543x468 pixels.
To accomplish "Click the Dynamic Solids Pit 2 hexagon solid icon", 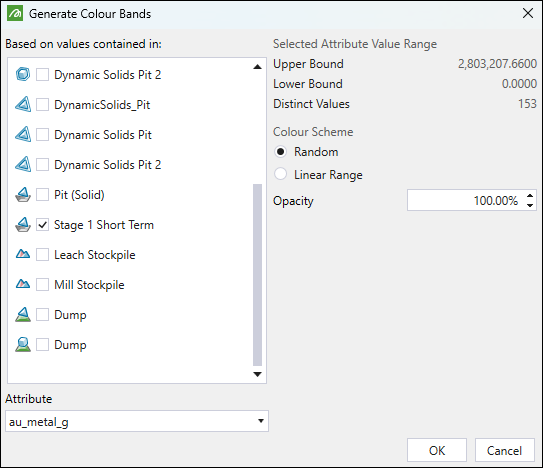I will 23,74.
